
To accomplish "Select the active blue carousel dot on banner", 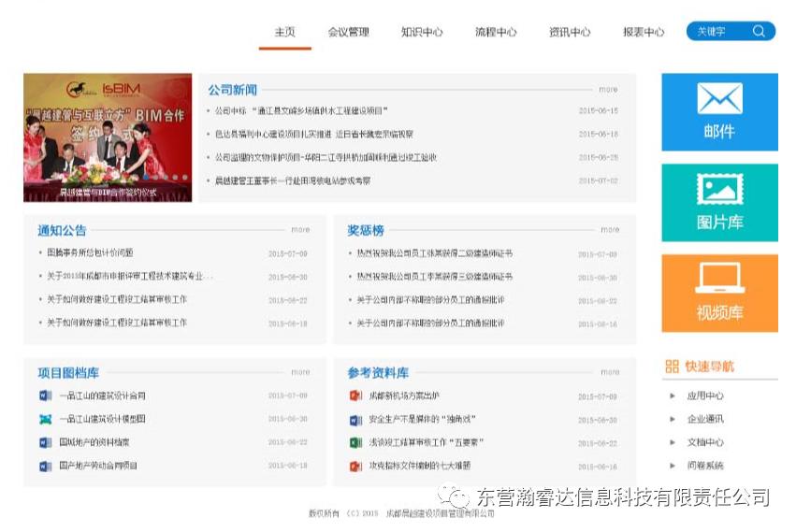I will [147, 177].
